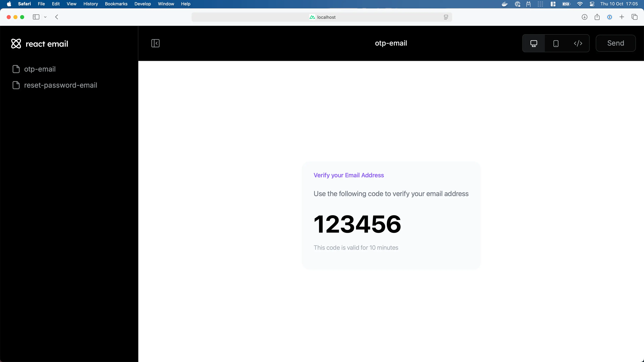Open the reset-password-email template
This screenshot has width=644, height=362.
pyautogui.click(x=60, y=85)
